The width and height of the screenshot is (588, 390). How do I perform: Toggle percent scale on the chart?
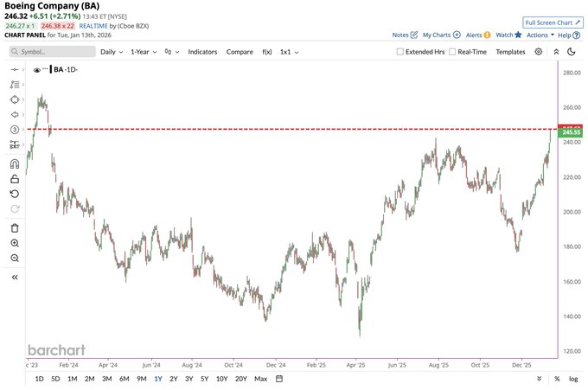557,379
